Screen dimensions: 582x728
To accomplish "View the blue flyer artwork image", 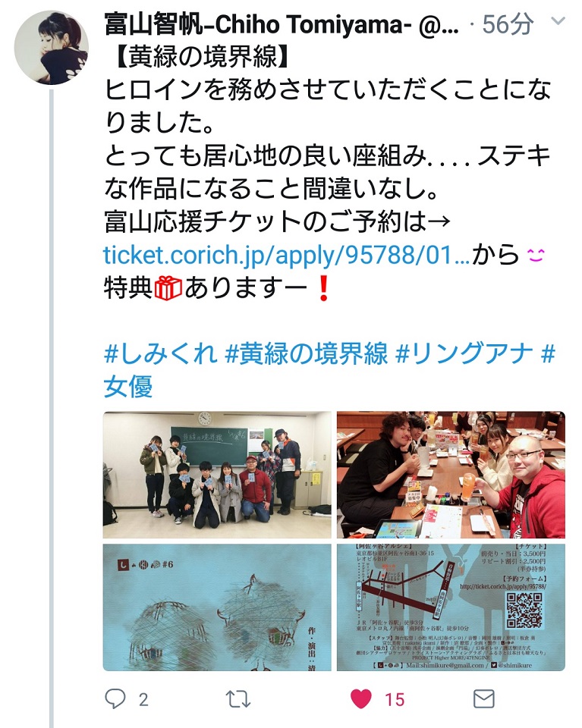I will tap(217, 607).
